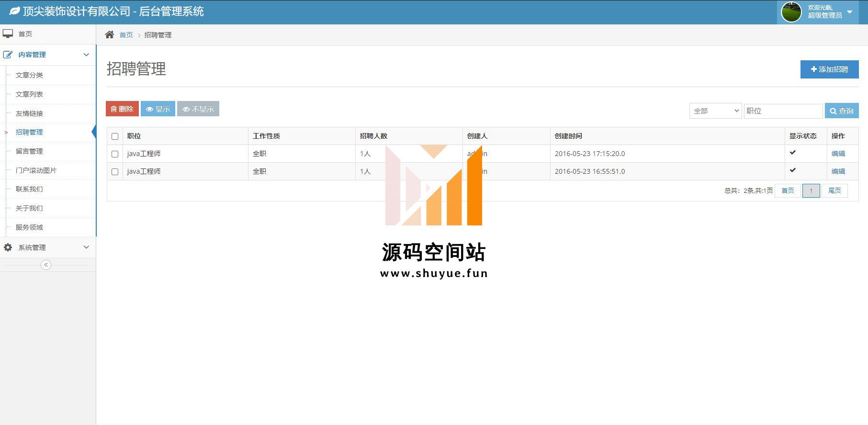Open the 全部 filter dropdown
The image size is (868, 425).
pos(715,111)
